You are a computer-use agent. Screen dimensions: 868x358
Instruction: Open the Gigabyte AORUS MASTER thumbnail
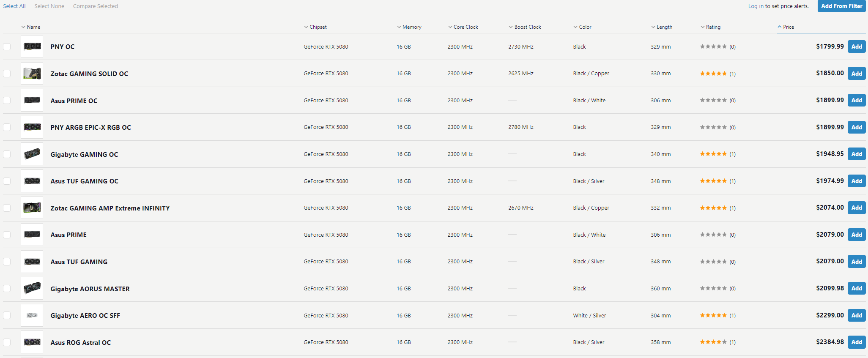tap(32, 288)
